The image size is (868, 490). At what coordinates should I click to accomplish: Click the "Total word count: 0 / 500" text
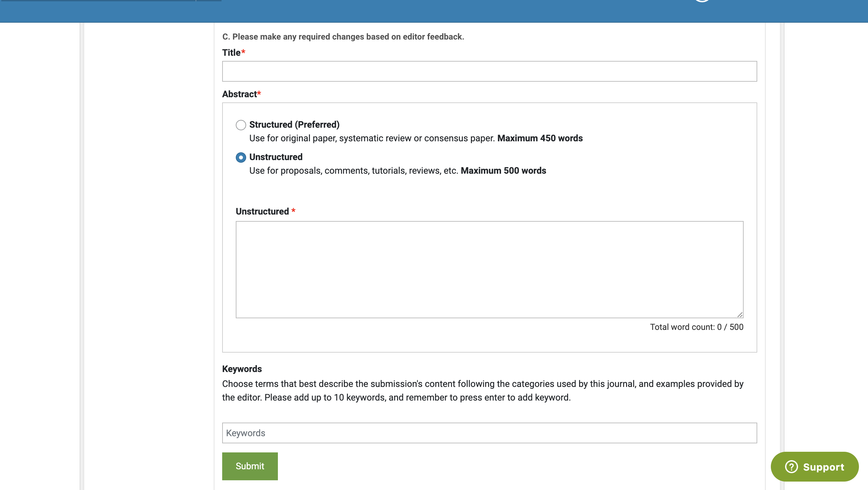[x=696, y=327]
